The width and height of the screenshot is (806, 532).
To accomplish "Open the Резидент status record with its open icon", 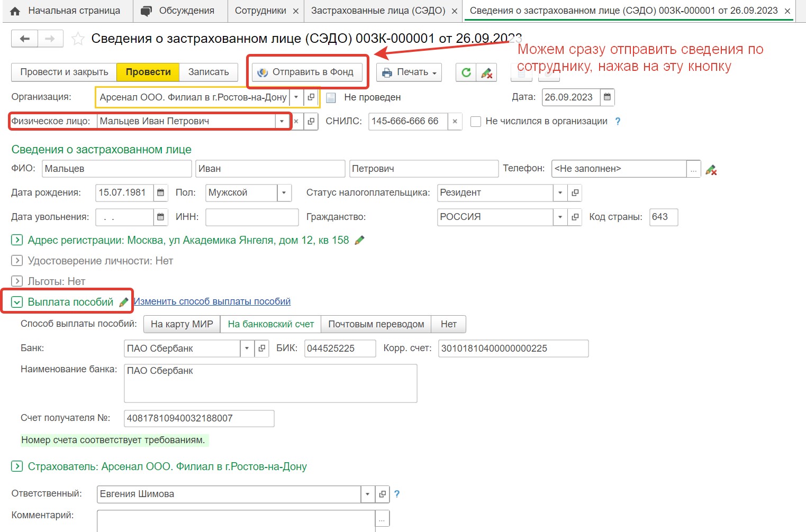I will [575, 192].
